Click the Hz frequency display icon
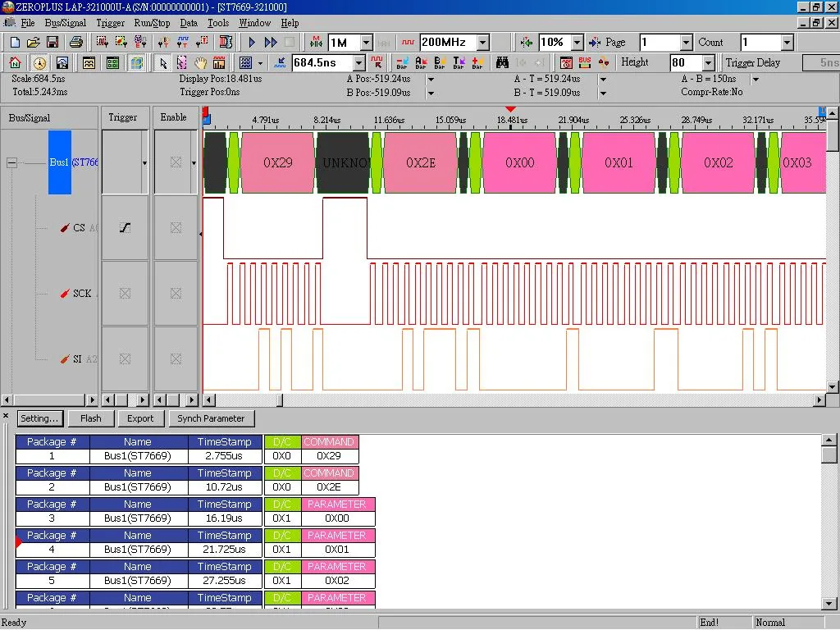Viewport: 840px width, 630px height. tap(62, 62)
